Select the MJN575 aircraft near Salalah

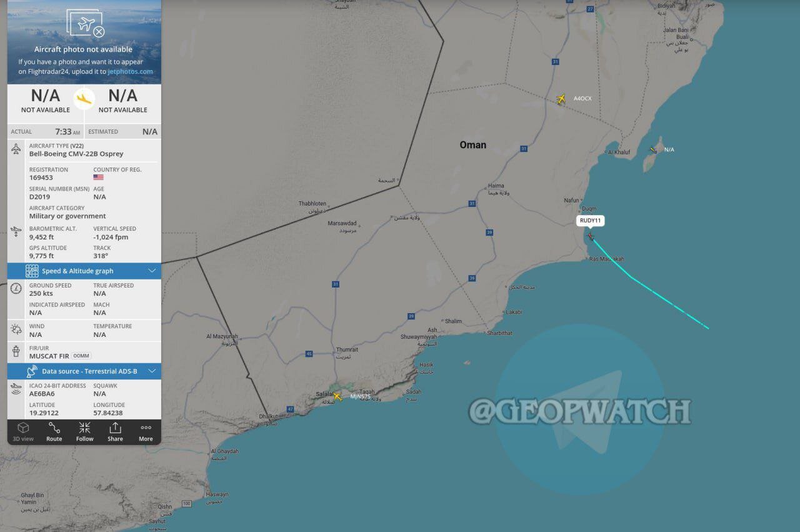pyautogui.click(x=337, y=396)
